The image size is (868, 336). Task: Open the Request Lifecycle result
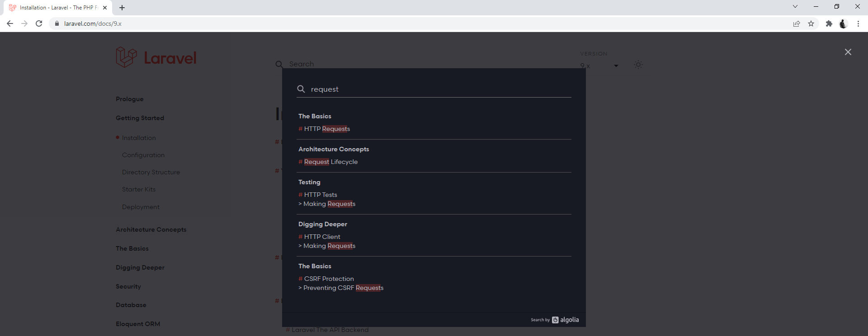click(328, 162)
